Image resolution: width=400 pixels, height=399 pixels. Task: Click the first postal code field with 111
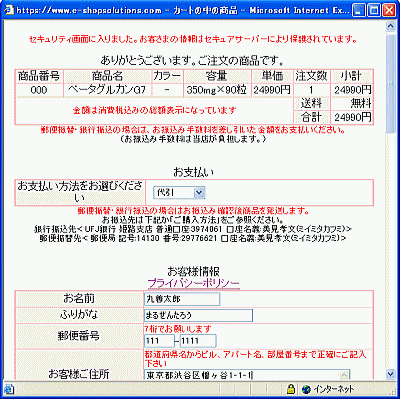click(x=159, y=341)
